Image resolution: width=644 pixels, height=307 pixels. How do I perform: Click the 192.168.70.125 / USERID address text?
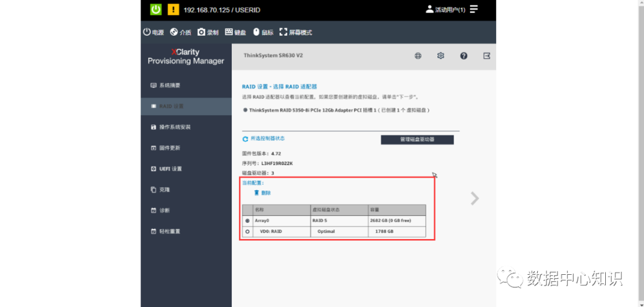pos(222,10)
